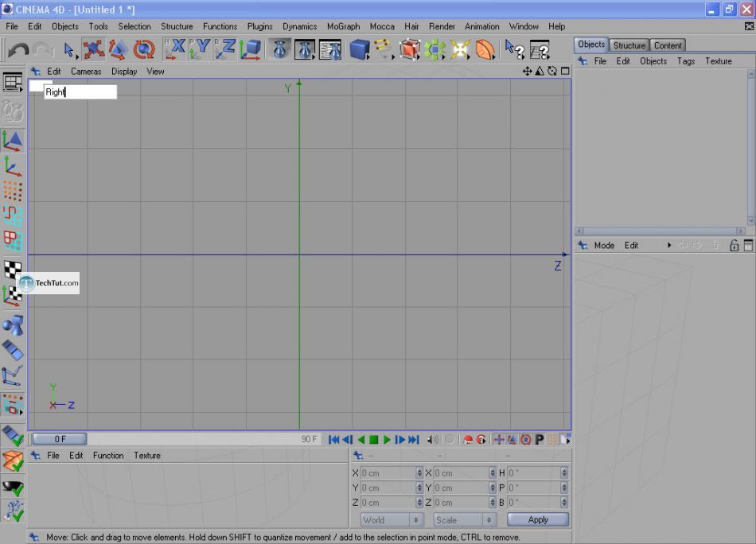Open the HyperNURBS objects icon
This screenshot has width=756, height=544.
point(409,49)
